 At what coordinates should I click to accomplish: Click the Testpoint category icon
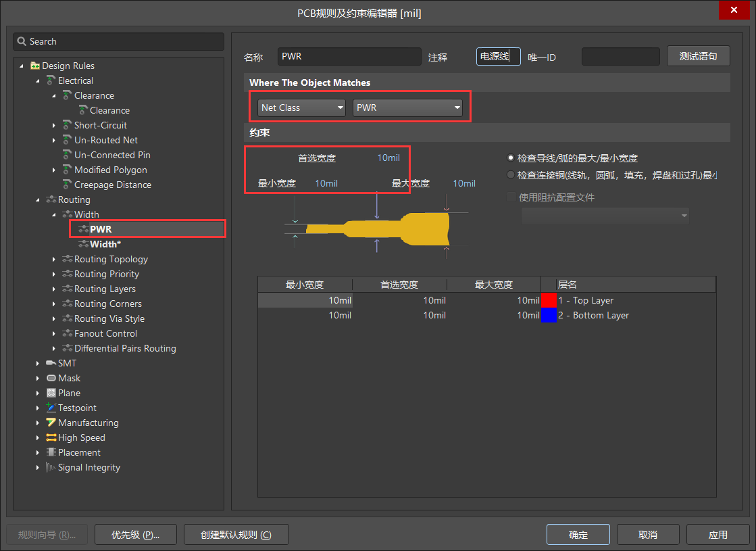click(x=51, y=408)
